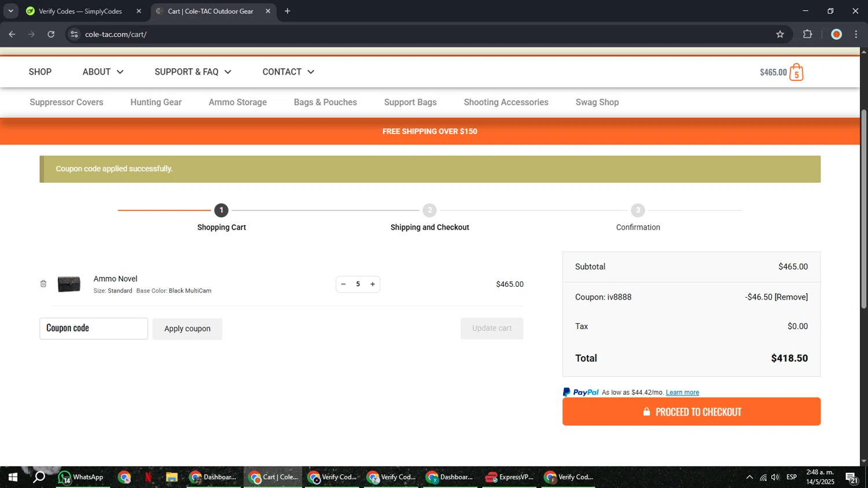Screen dimensions: 868x488
Task: Go back with browser back arrow
Action: (12, 34)
